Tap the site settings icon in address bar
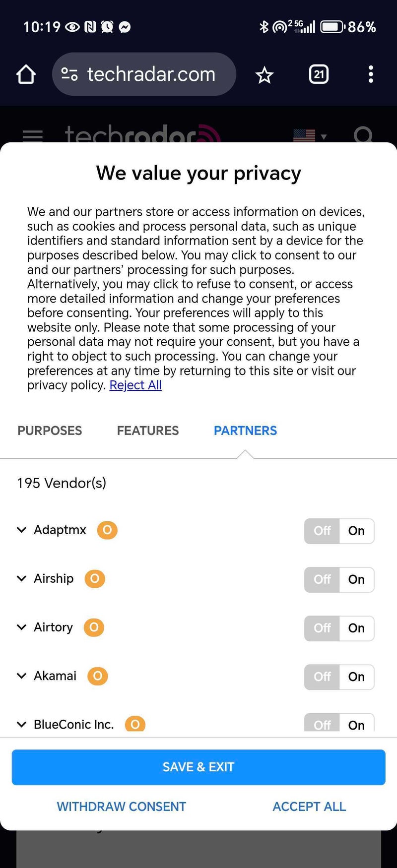This screenshot has width=397, height=868. 69,75
